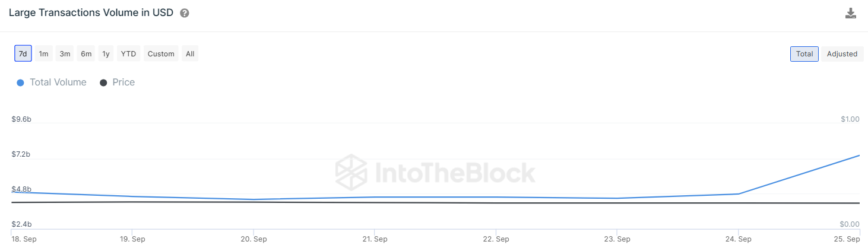This screenshot has height=251, width=868.
Task: Select the 1y time range
Action: click(106, 53)
